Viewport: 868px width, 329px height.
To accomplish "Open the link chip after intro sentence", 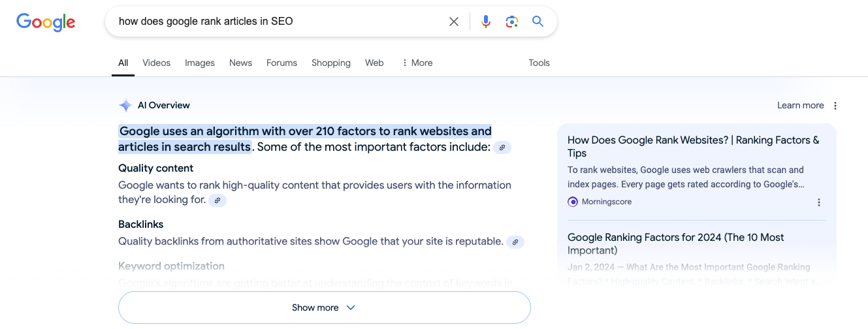I will (x=502, y=148).
